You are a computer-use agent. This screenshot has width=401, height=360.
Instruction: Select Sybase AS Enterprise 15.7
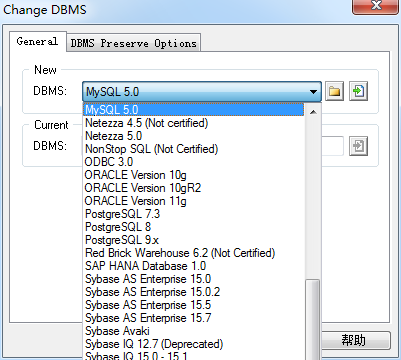pyautogui.click(x=193, y=318)
